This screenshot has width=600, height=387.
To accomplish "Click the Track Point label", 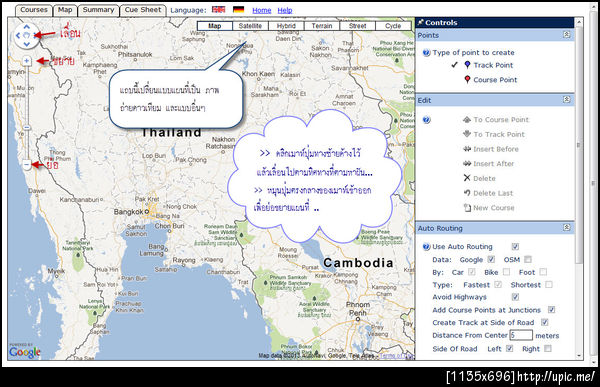I will [493, 65].
